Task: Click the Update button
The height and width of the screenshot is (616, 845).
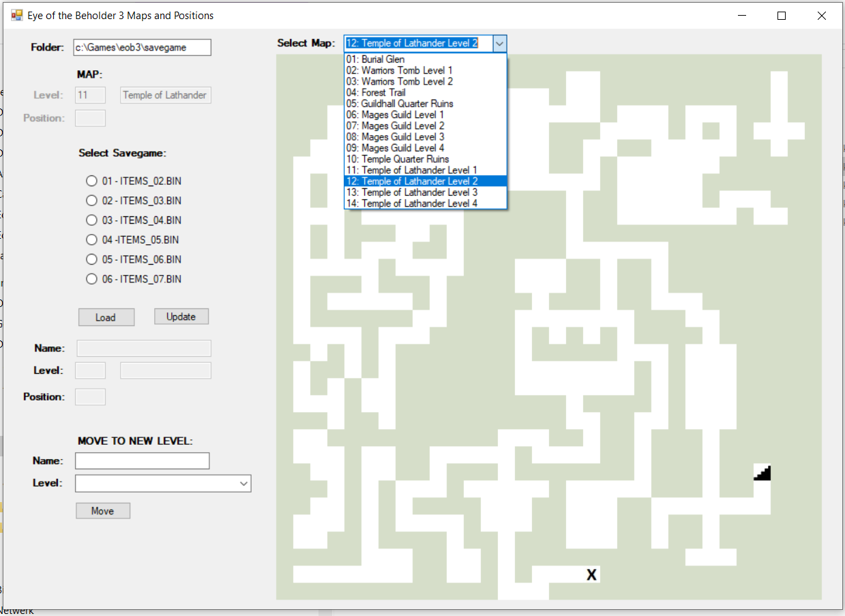Action: pyautogui.click(x=181, y=317)
